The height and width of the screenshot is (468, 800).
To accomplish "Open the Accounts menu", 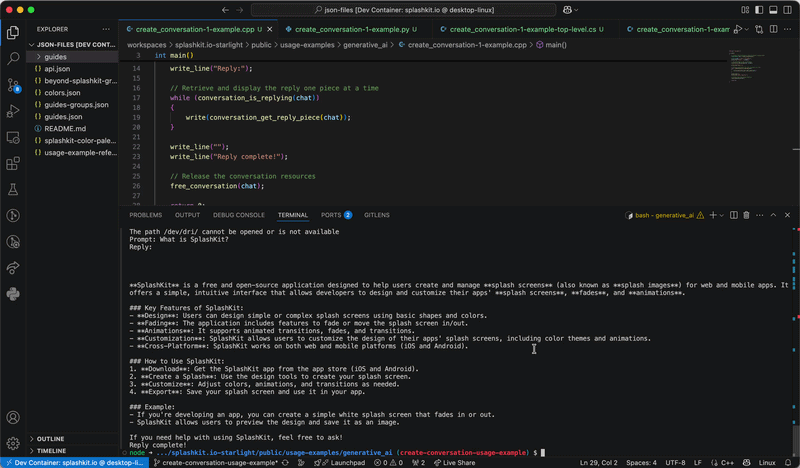I will pos(13,417).
